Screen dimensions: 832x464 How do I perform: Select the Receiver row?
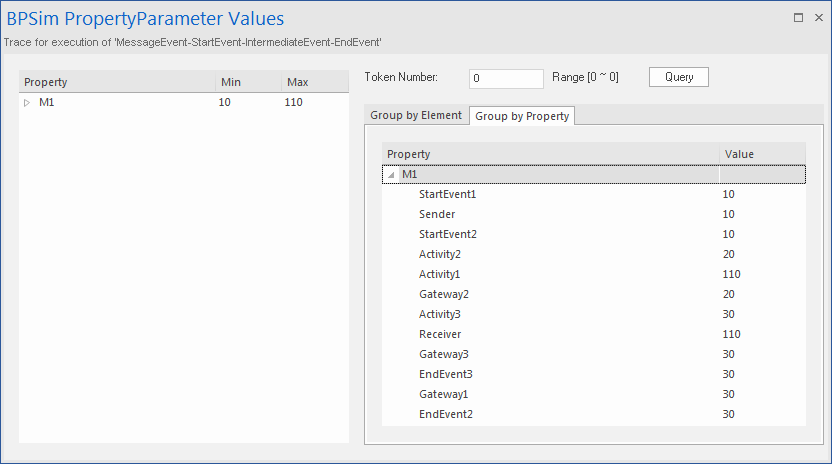click(440, 334)
